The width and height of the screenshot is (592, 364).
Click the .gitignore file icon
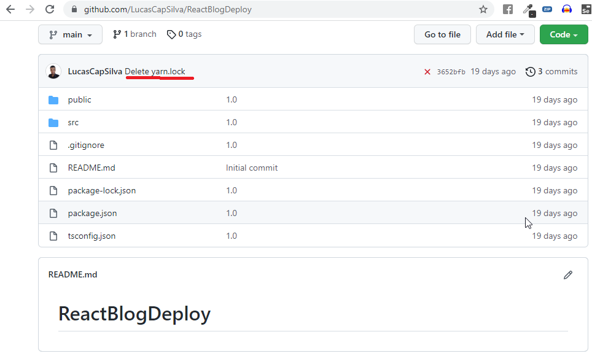(x=53, y=145)
